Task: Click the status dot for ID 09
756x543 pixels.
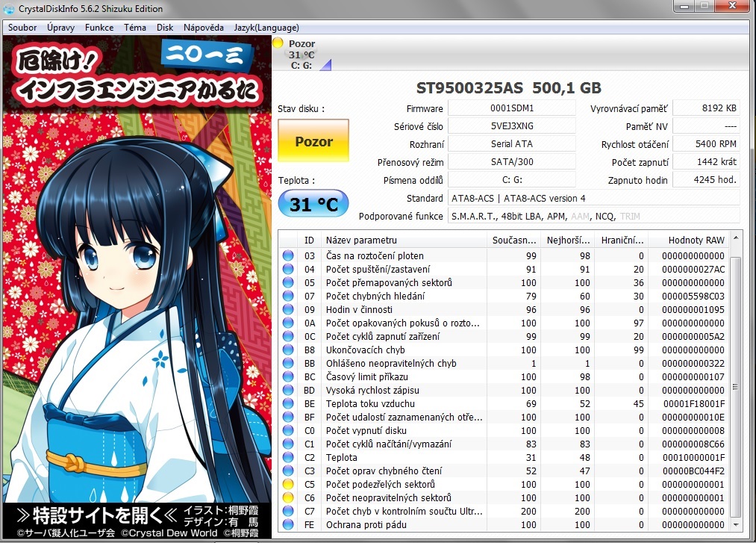Action: pos(288,309)
